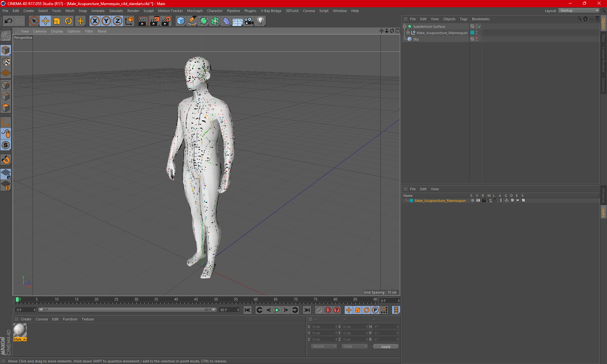Open the viewport Display menu

(57, 31)
